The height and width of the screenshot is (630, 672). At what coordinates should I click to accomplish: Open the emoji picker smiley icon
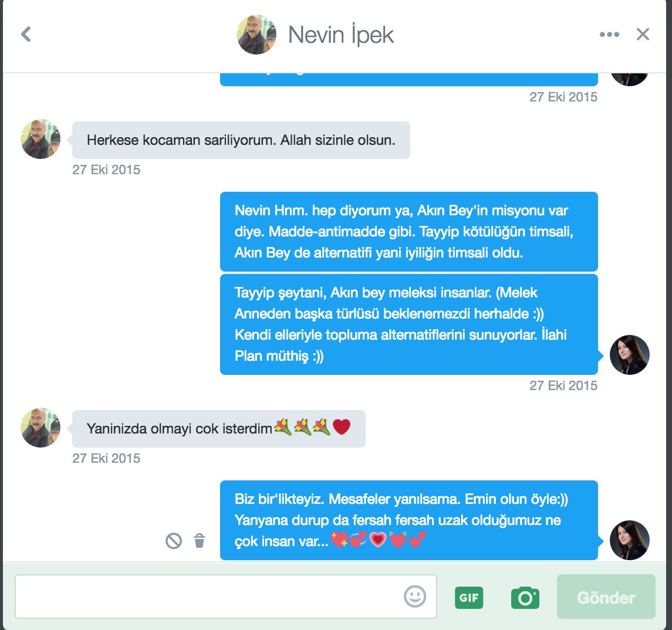[x=415, y=596]
